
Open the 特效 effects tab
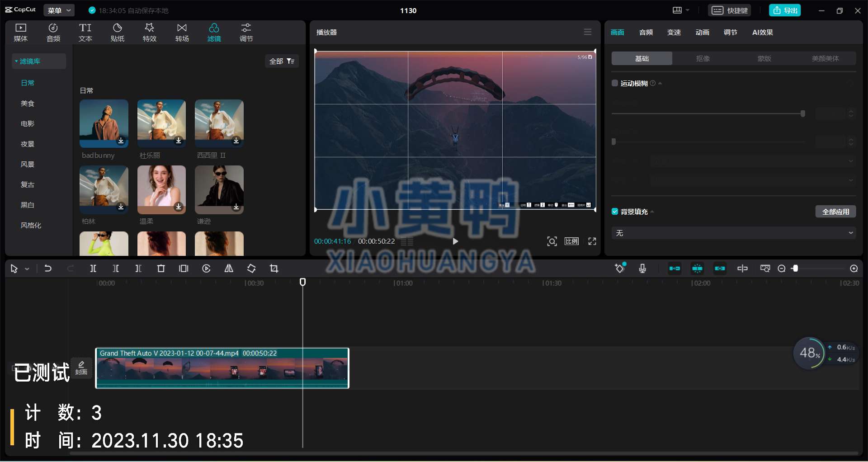coord(150,33)
